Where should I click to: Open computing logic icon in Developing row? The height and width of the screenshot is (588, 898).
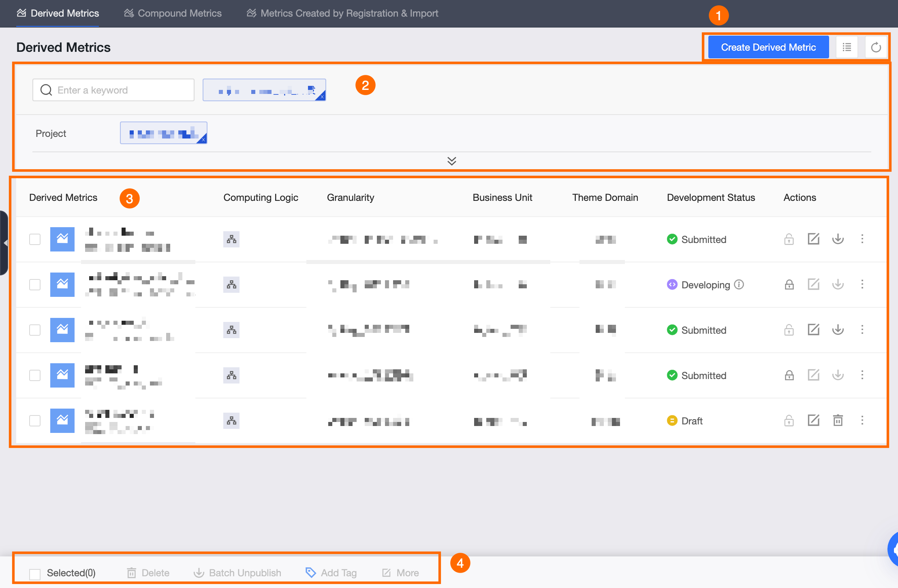click(x=231, y=285)
